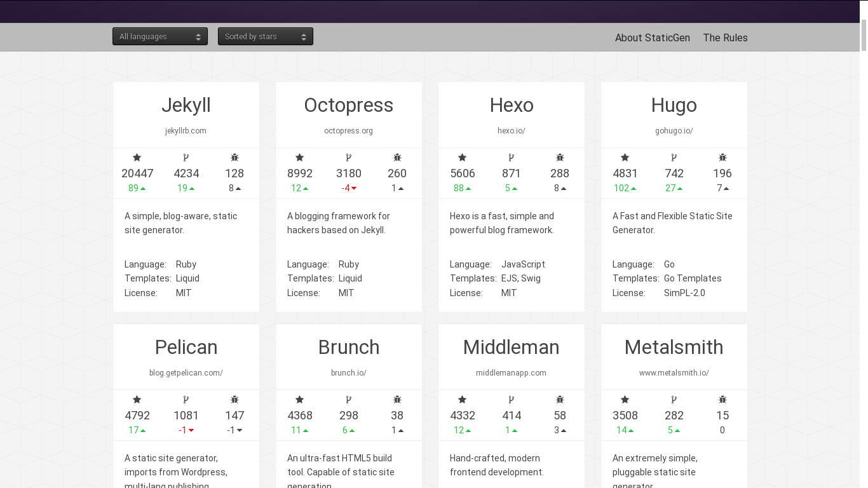Click Hexo's issue count 288
868x488 pixels.
pos(560,173)
